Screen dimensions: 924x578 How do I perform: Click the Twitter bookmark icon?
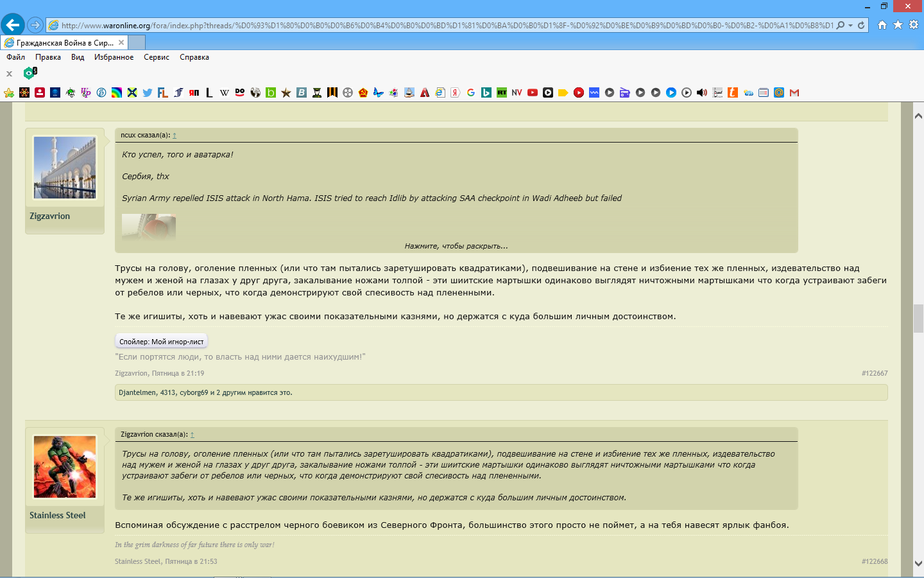tap(148, 92)
